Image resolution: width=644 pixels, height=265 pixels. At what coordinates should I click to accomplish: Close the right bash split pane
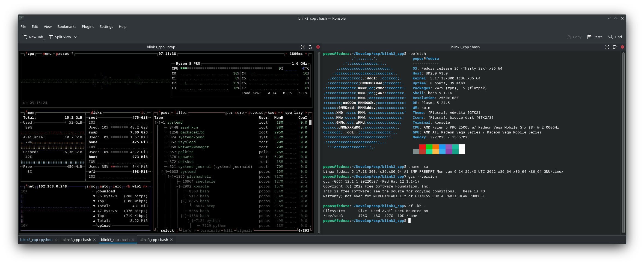coord(622,47)
